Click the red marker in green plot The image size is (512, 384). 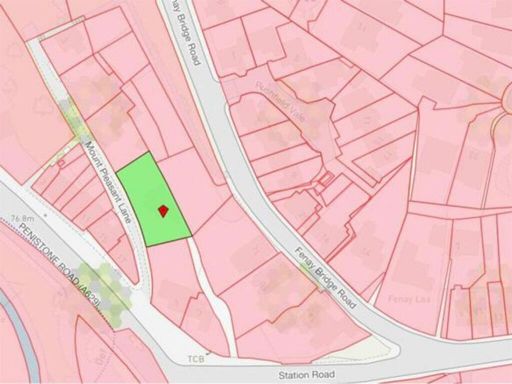[x=163, y=211]
